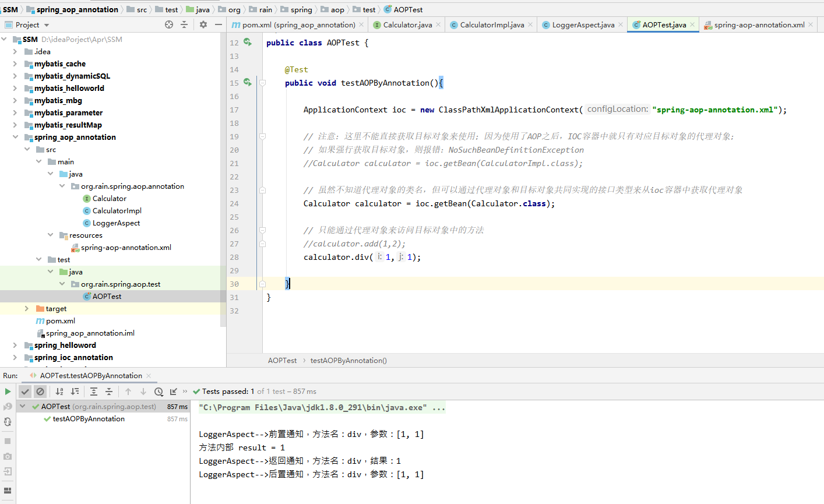Screen dimensions: 824x504
Task: Click spring_aop_annotation in navigation bar
Action: [x=78, y=9]
